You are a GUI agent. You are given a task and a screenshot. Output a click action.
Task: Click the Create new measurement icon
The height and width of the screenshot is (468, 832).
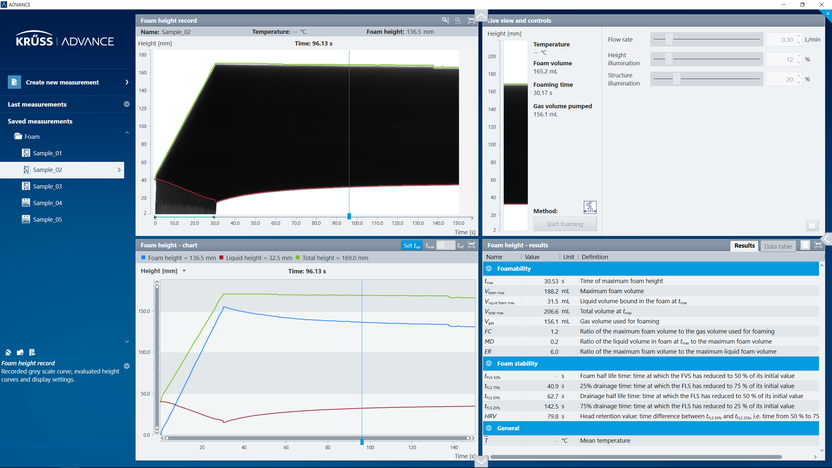coord(14,82)
